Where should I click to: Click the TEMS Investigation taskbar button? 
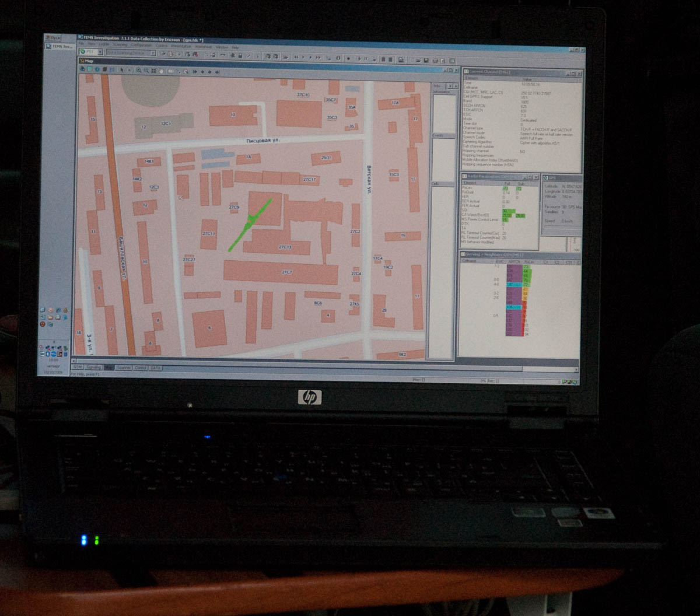click(x=62, y=46)
